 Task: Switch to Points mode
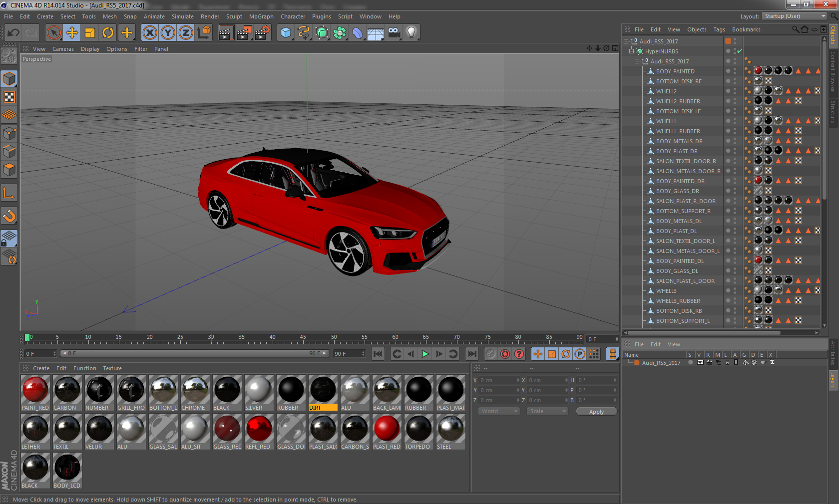click(9, 133)
